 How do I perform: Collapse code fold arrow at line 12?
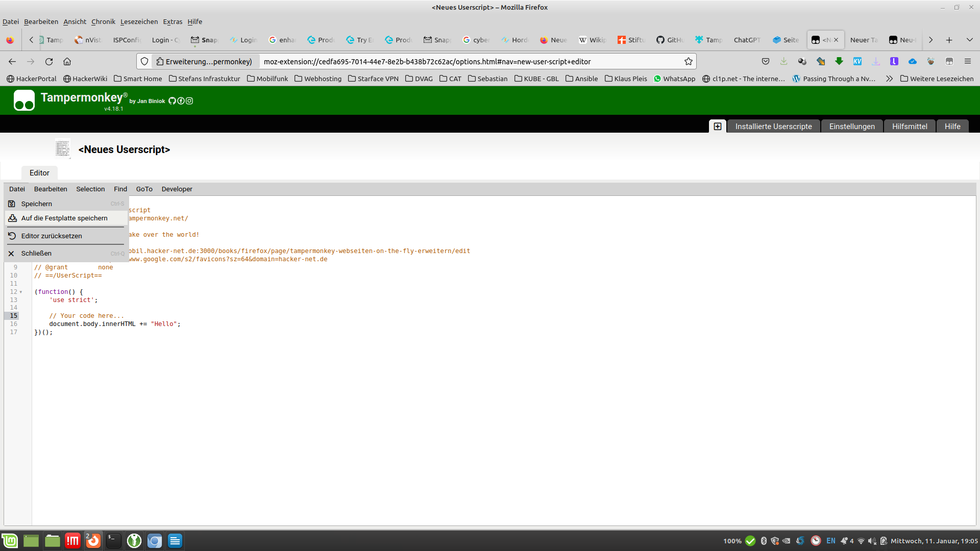[x=21, y=292]
